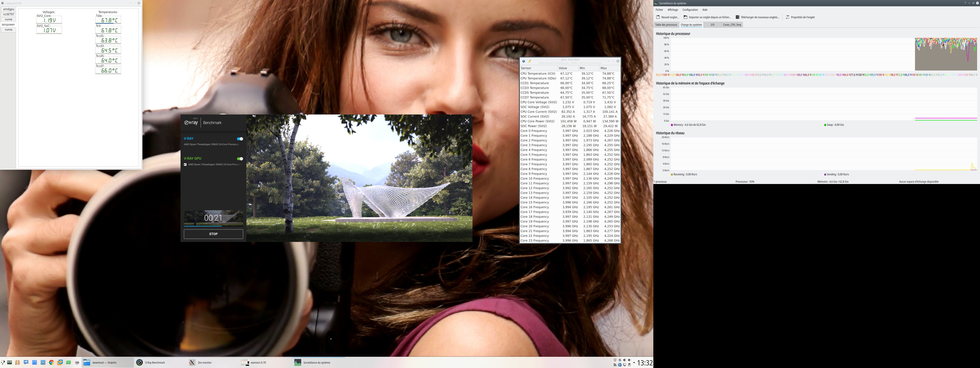This screenshot has width=980, height=368.
Task: Click the Min column header in Zen monitor
Action: point(589,68)
